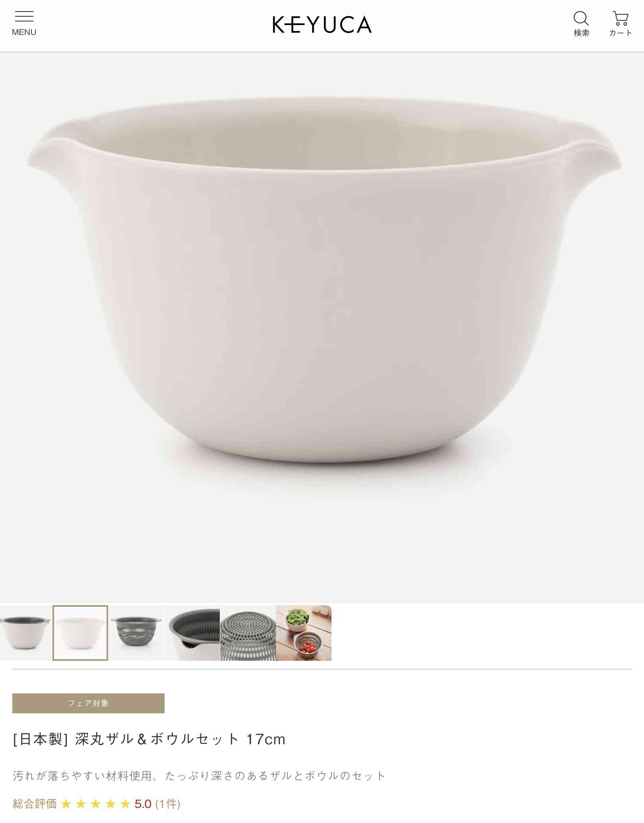Show the salad and tomatoes lifestyle thumbnail
Screen dimensions: 644x823
tap(304, 633)
